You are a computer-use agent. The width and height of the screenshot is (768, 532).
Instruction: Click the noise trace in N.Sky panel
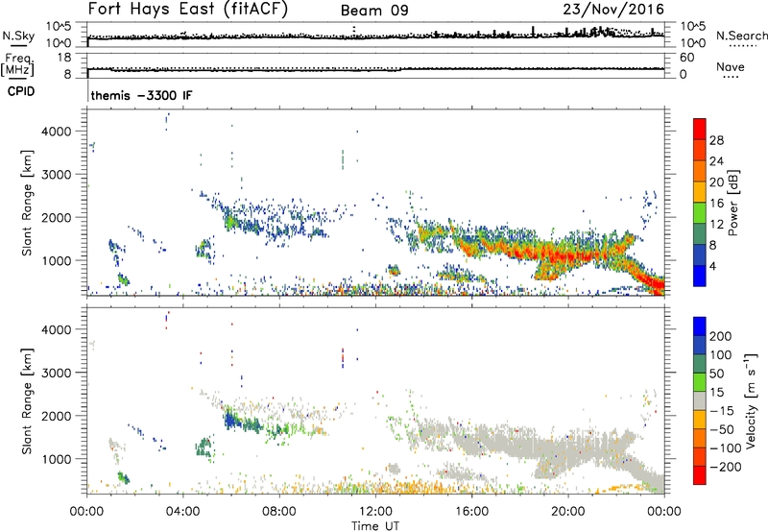(375, 36)
